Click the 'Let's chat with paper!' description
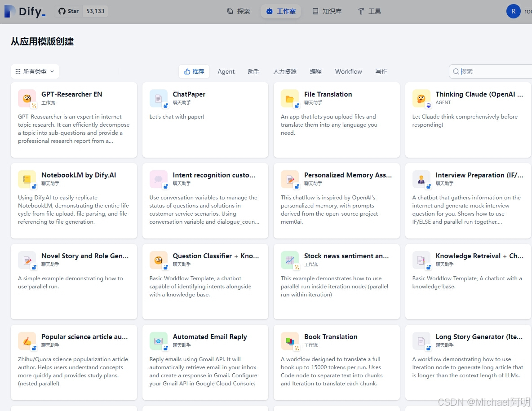Image resolution: width=532 pixels, height=411 pixels. [177, 117]
